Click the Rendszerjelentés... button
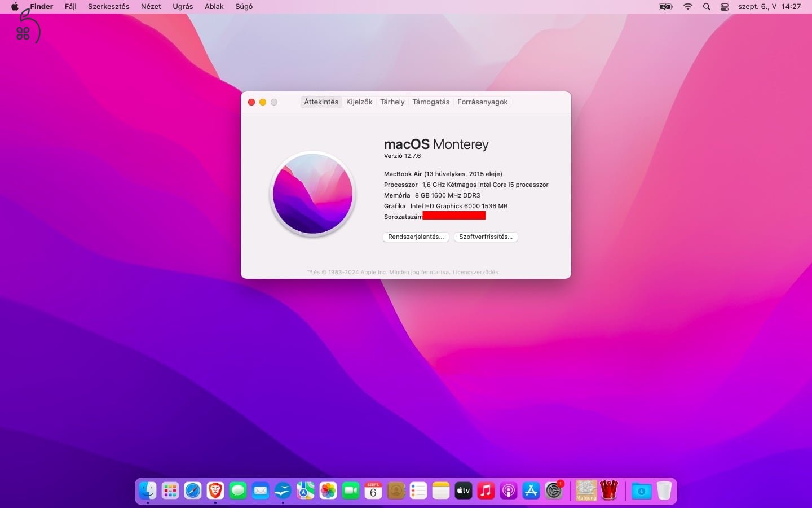Viewport: 812px width, 508px height. pos(416,237)
